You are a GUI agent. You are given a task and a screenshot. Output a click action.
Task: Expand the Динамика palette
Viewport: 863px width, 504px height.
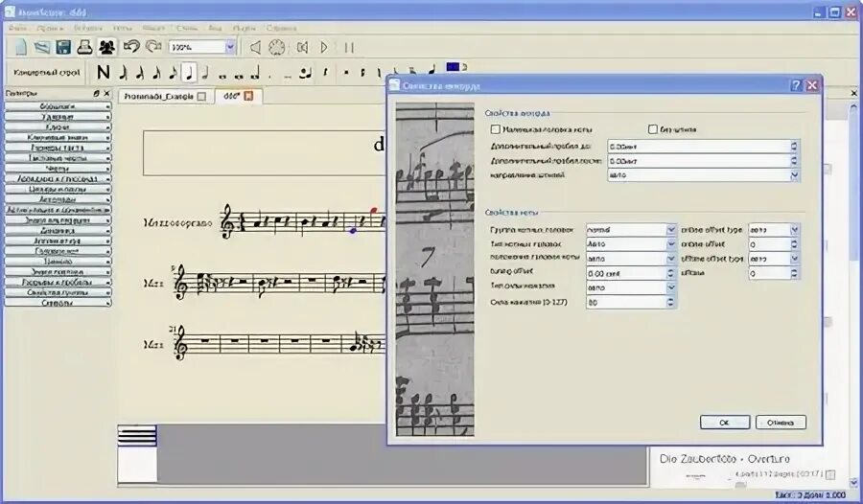(x=58, y=230)
